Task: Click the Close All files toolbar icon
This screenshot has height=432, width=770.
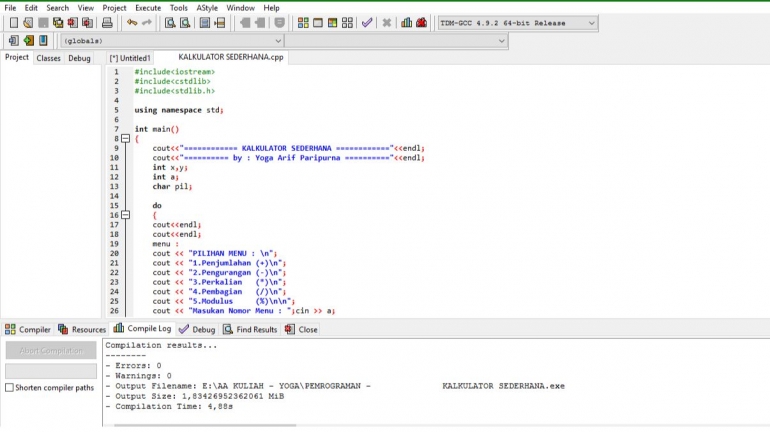Action: click(87, 23)
